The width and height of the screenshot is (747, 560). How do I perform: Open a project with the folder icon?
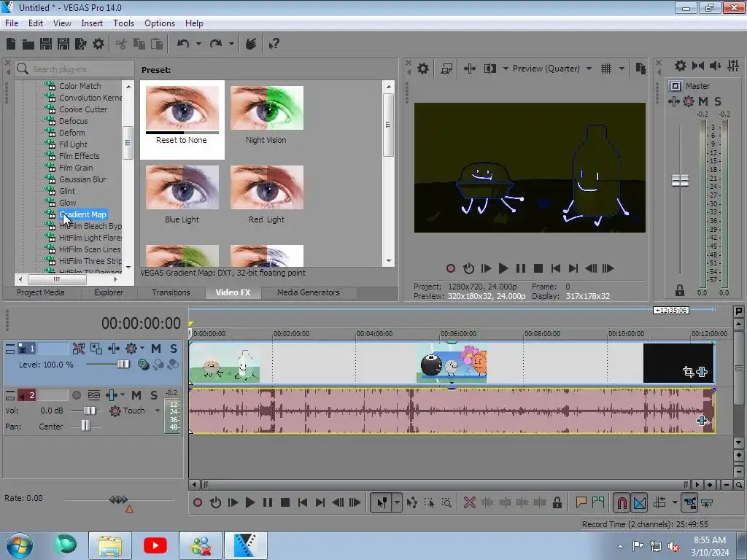28,44
